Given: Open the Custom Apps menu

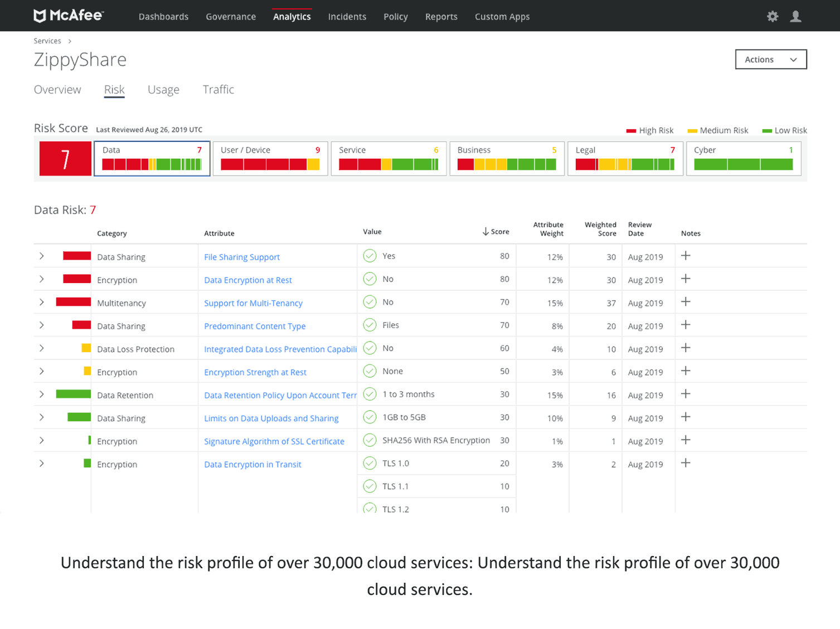Looking at the screenshot, I should [502, 17].
